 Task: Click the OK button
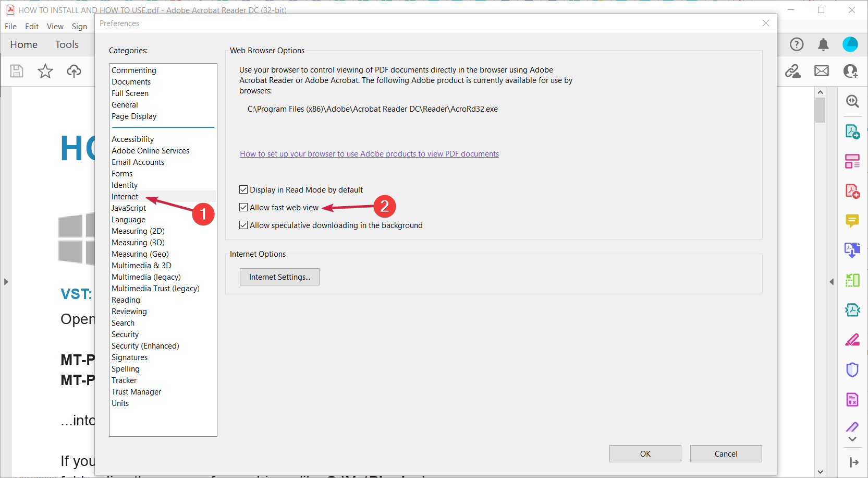pyautogui.click(x=645, y=454)
